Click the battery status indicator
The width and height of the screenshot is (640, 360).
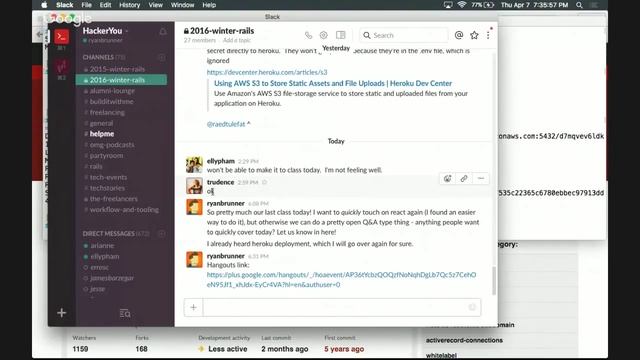coord(483,5)
